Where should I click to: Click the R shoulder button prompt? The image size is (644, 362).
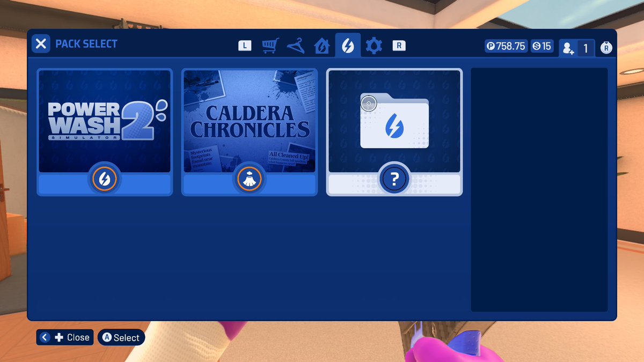[399, 46]
